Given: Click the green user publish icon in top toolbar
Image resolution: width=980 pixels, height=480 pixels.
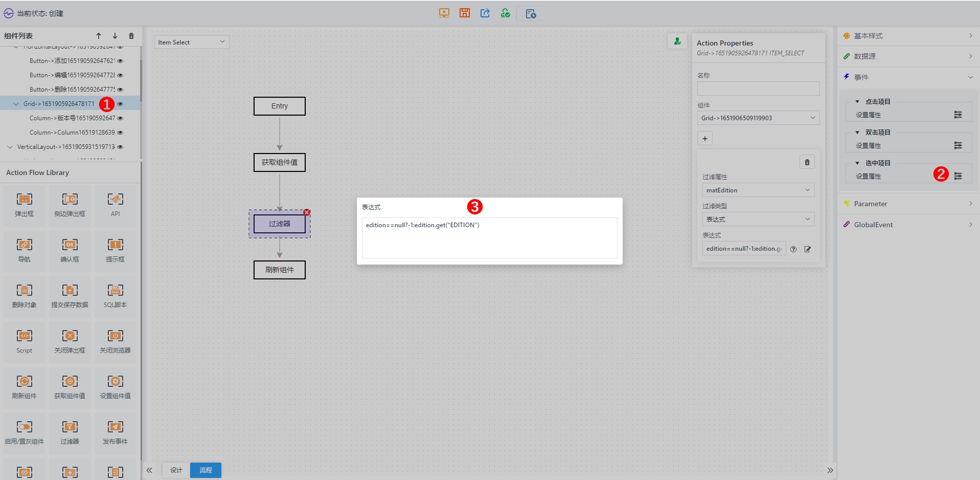Looking at the screenshot, I should [x=505, y=13].
